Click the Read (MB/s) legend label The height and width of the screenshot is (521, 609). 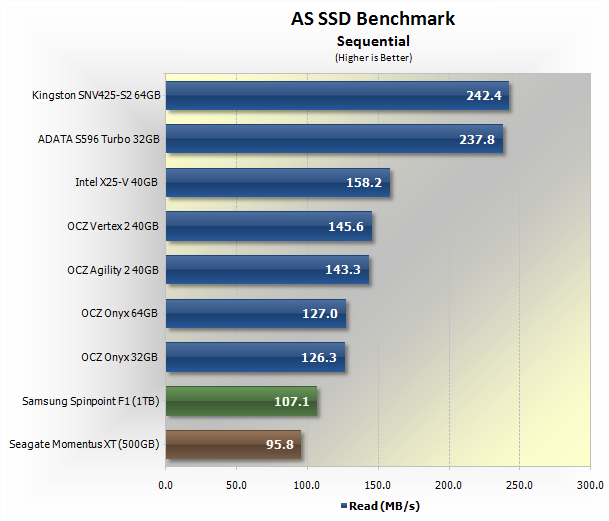coord(384,506)
